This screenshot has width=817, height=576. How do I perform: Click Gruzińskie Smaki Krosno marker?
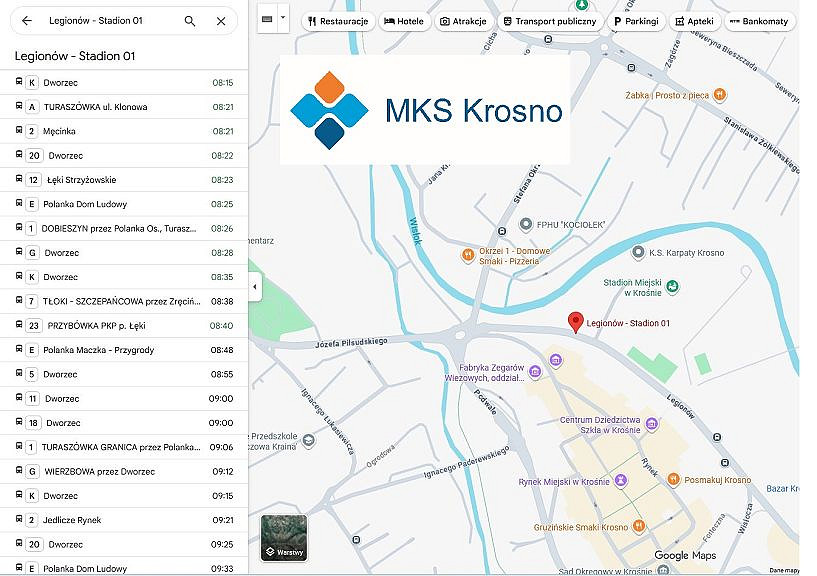(x=638, y=525)
